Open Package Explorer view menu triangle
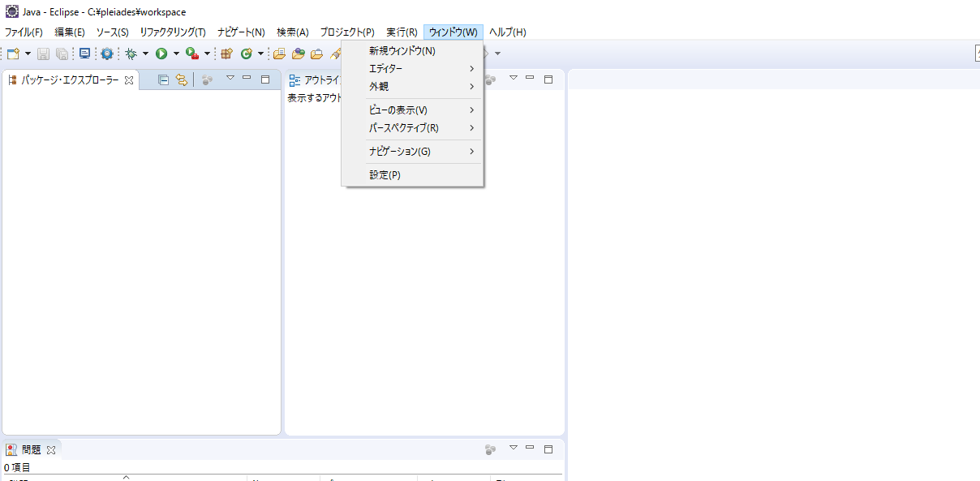980x481 pixels. [x=230, y=79]
